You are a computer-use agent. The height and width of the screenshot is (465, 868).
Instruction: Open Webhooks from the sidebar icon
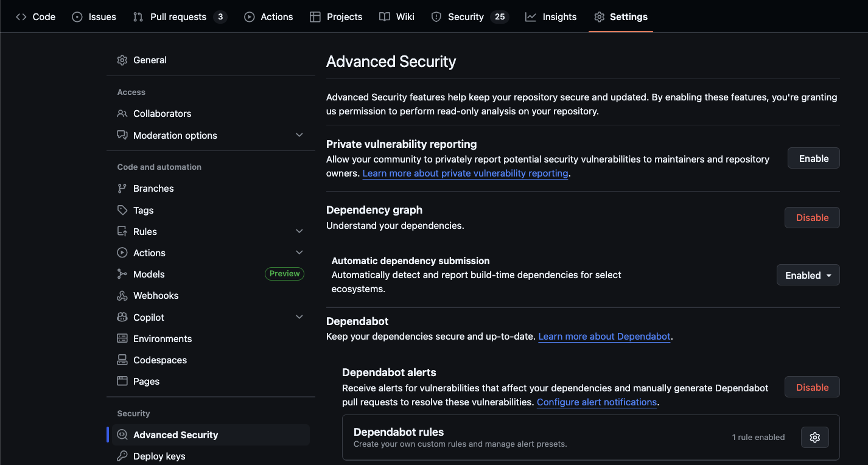click(122, 295)
